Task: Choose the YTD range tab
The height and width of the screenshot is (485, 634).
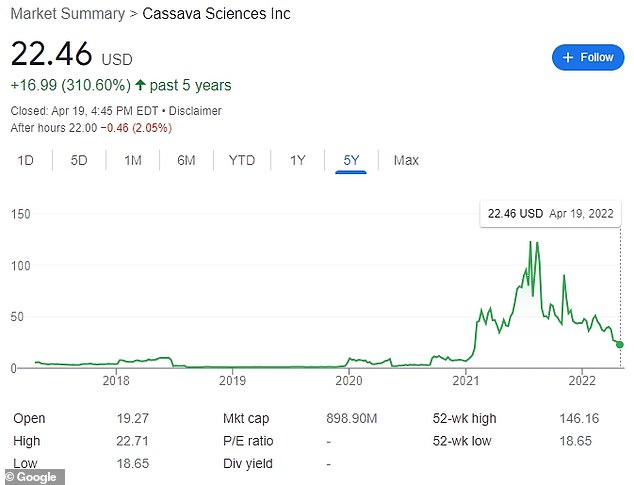Action: [x=241, y=160]
